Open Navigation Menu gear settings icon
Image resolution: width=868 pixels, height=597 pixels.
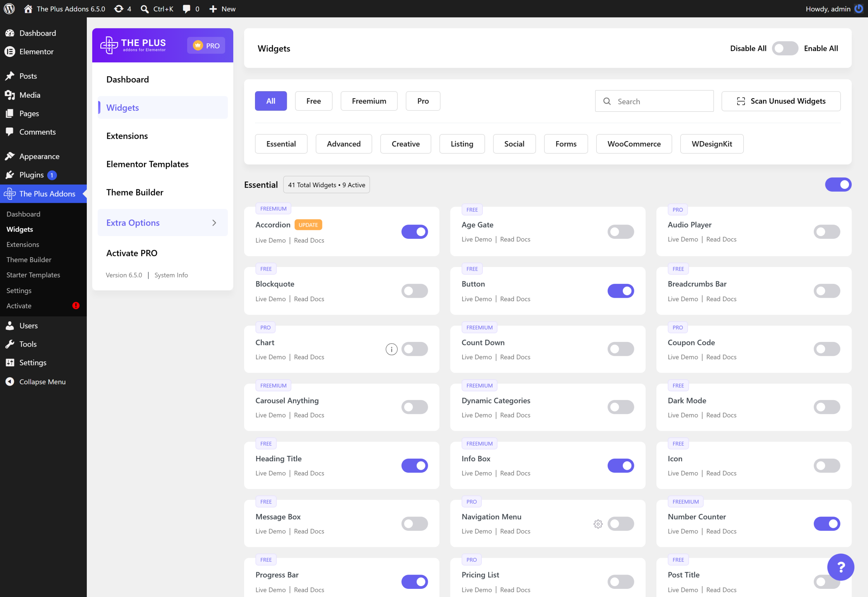click(598, 524)
